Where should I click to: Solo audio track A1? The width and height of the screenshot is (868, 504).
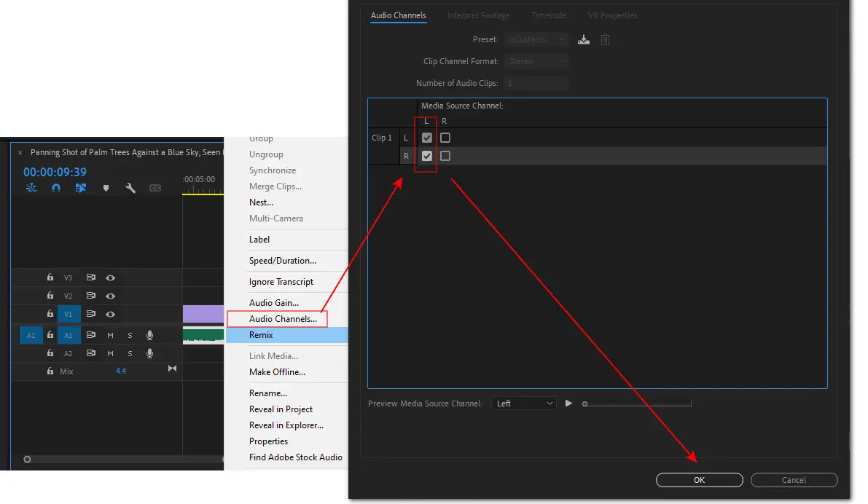click(130, 335)
